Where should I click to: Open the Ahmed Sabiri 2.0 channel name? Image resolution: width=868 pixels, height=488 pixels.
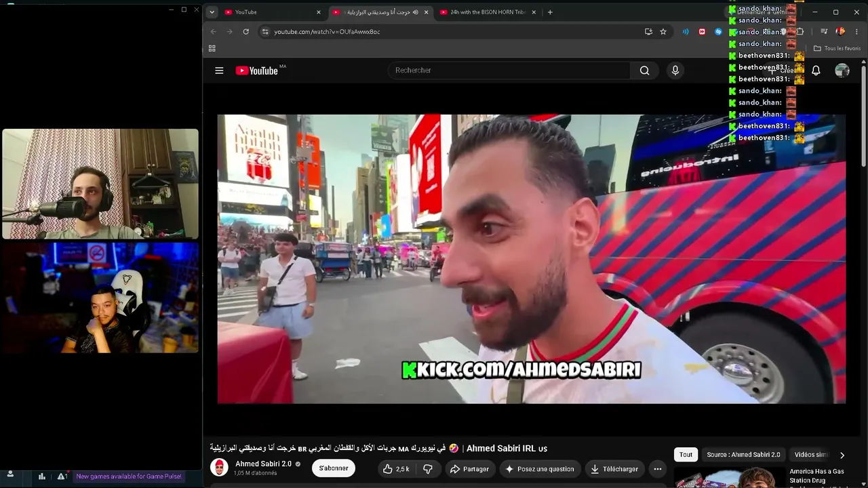[x=263, y=464]
